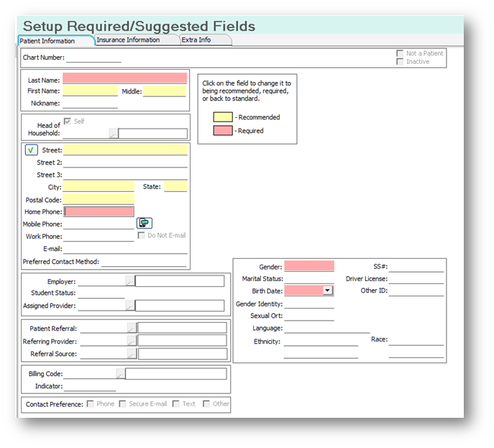Toggle the Inactive checkbox
Screen dimensions: 494x448
400,62
